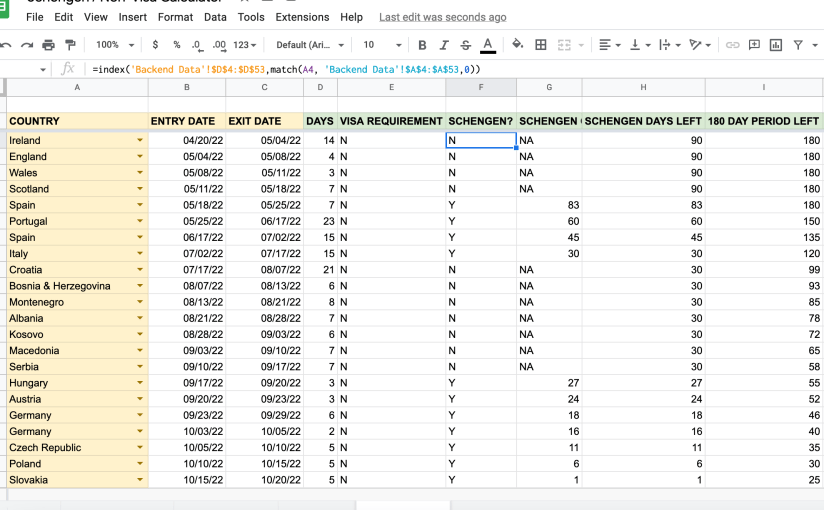Screen dimensions: 824x510
Task: Select the column H header
Action: (643, 88)
